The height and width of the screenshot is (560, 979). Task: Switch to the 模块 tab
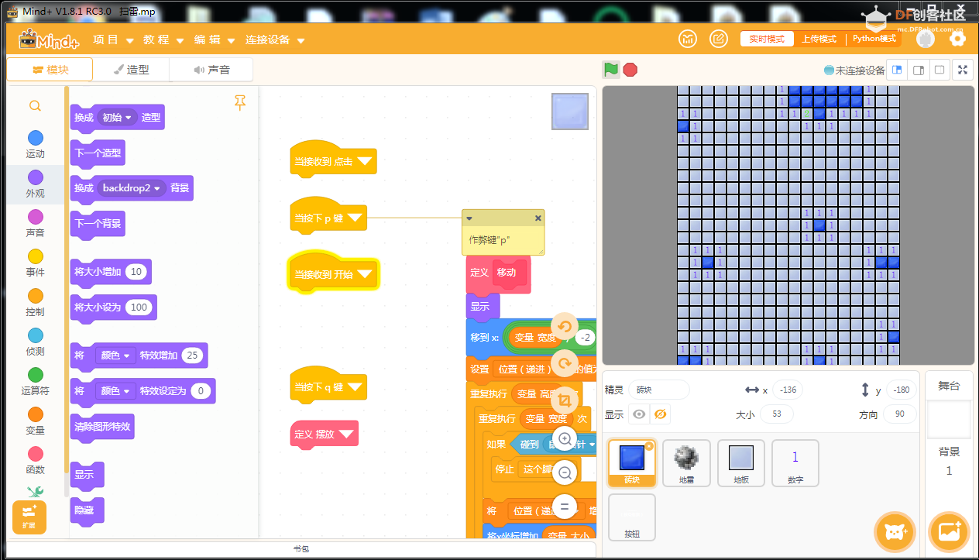pyautogui.click(x=50, y=70)
